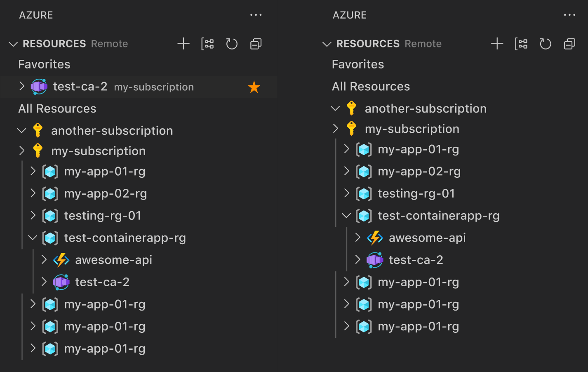
Task: Click the Group By icon in left Resources toolbar
Action: tap(208, 44)
